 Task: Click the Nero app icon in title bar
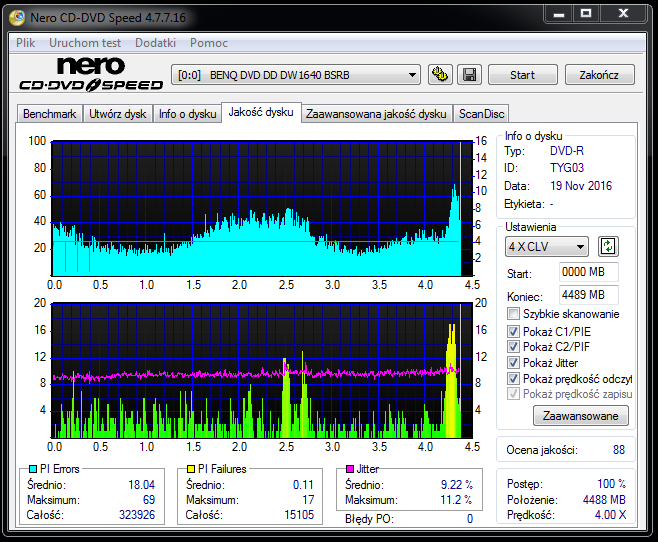[x=17, y=17]
